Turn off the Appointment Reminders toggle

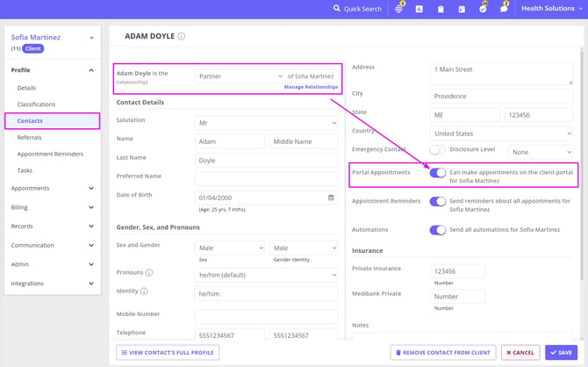tap(437, 202)
